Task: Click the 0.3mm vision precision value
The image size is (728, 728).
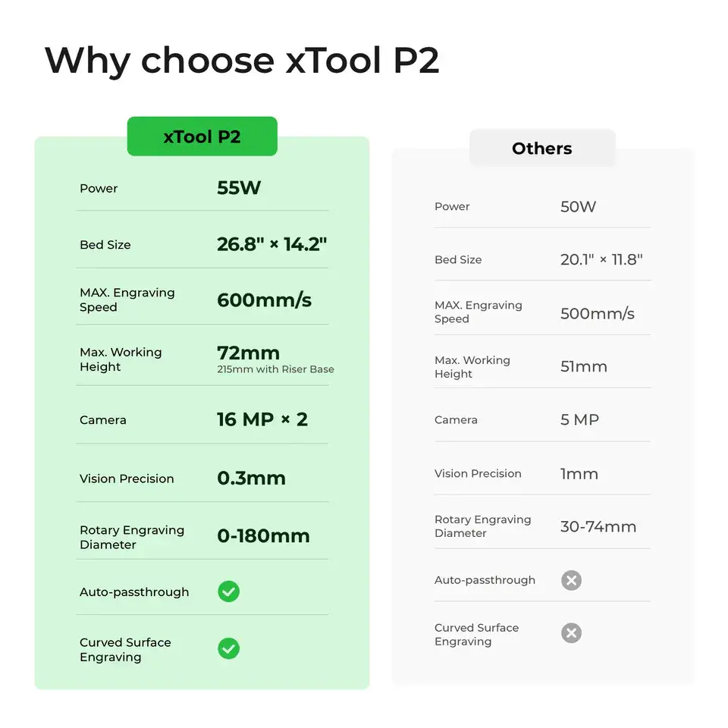Action: tap(251, 478)
